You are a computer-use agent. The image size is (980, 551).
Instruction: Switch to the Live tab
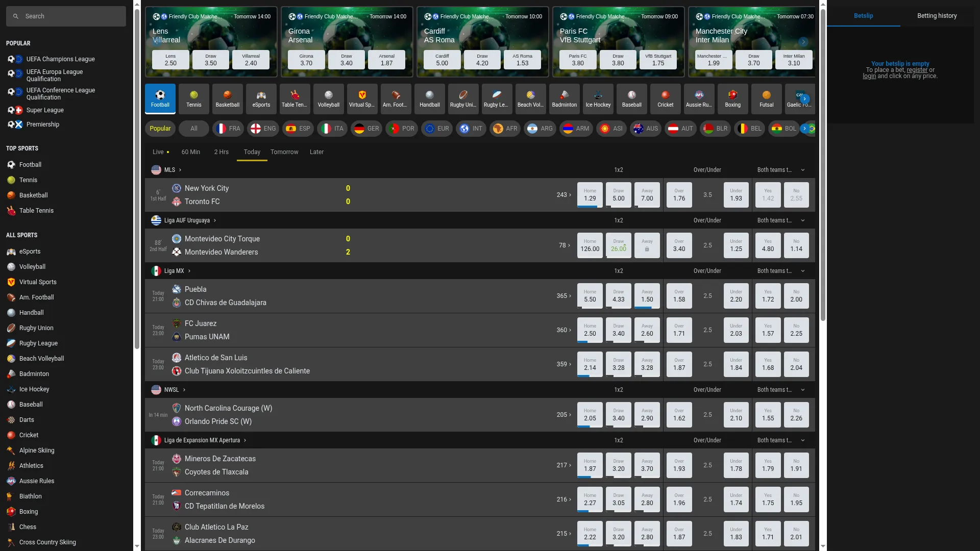[x=160, y=152]
